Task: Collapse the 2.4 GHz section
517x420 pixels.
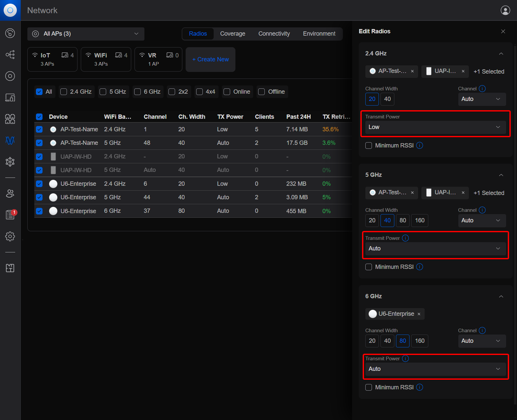Action: [x=501, y=53]
